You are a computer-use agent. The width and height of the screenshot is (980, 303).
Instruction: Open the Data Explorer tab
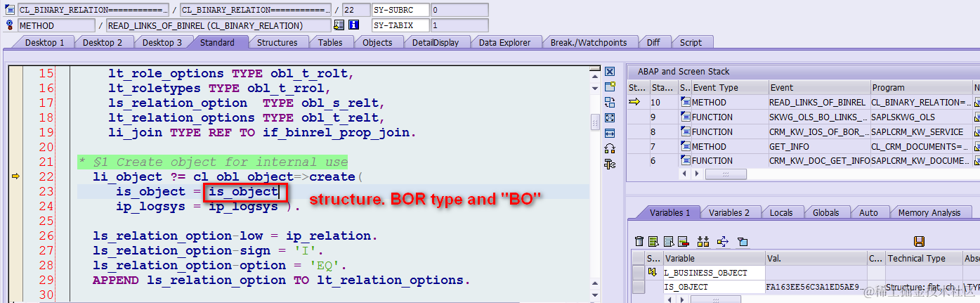pos(504,42)
